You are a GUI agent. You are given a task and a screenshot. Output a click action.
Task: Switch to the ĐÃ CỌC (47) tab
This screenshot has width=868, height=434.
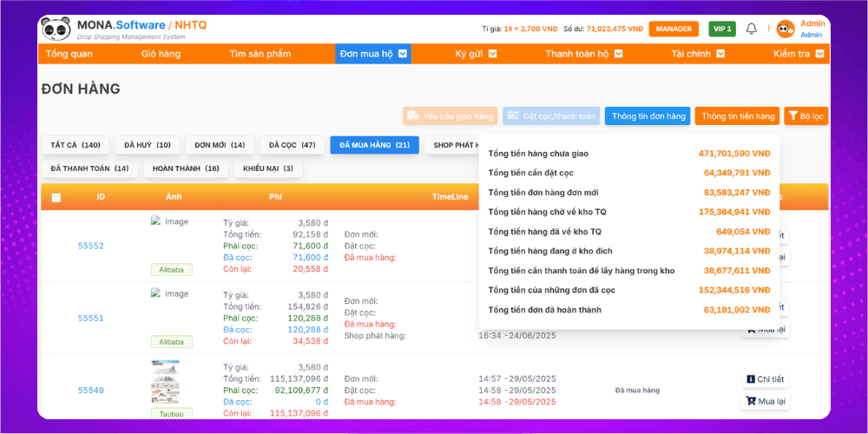tap(291, 145)
